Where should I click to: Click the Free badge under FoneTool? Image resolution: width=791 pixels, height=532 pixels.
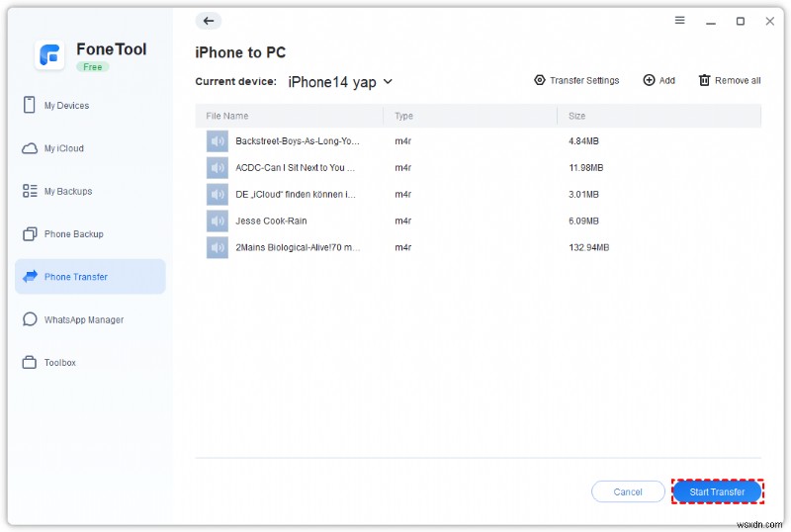92,66
